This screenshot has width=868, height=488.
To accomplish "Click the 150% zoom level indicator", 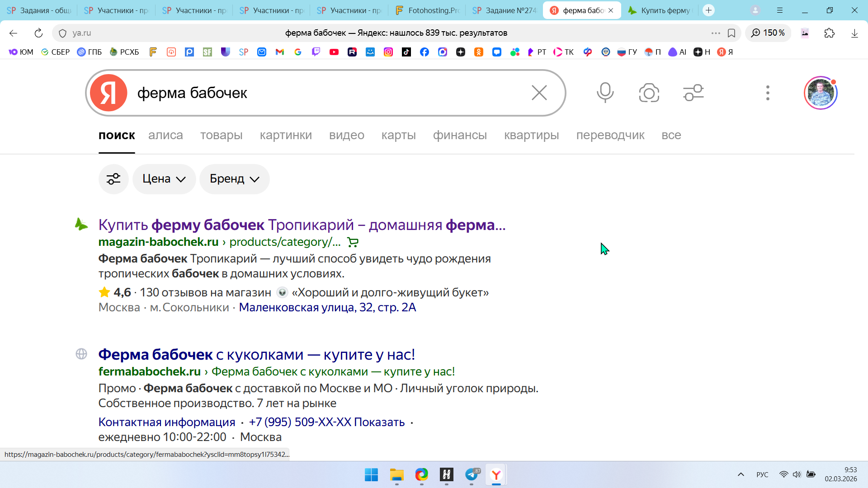I will coord(768,33).
